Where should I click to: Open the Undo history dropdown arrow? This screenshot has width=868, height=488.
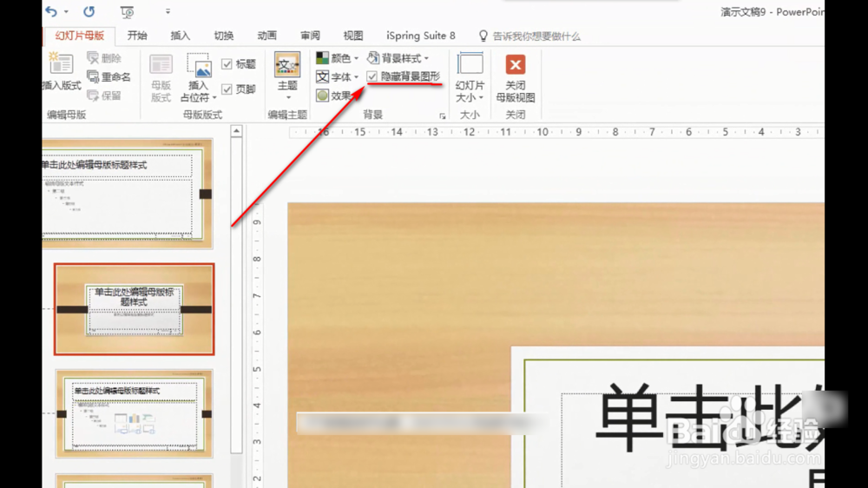66,11
